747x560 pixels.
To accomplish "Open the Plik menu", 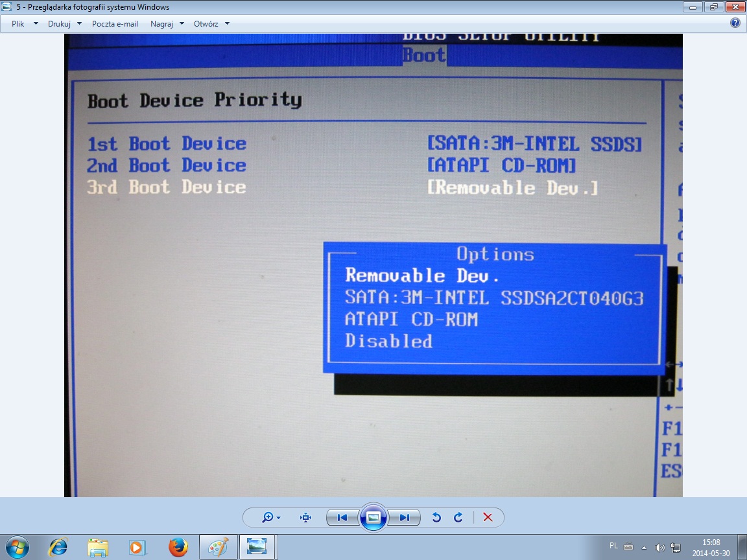I will [24, 23].
